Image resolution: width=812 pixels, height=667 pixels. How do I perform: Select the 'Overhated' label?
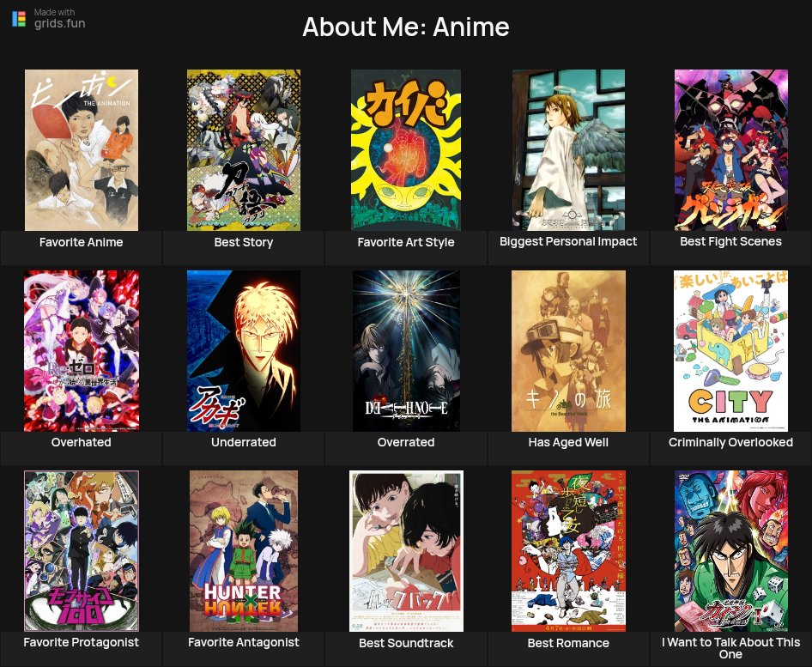tap(82, 442)
